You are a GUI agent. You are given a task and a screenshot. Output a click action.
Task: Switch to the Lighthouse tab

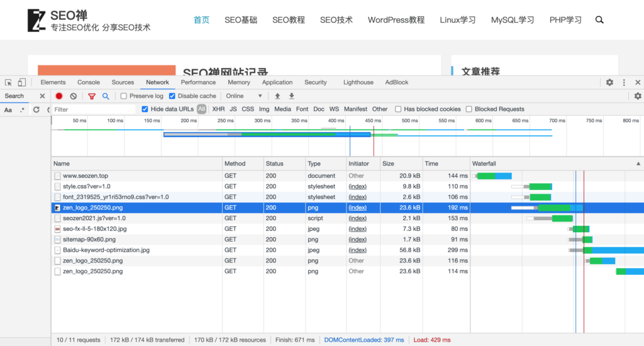coord(358,82)
